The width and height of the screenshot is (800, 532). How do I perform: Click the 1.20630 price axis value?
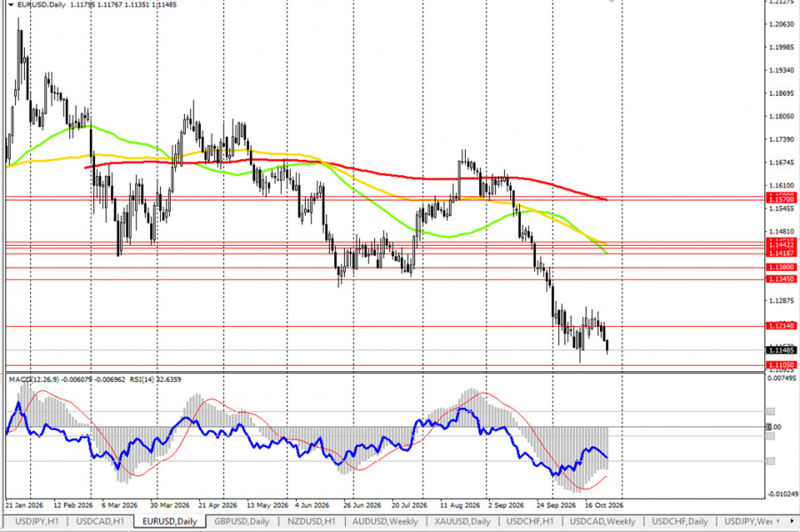coord(781,24)
